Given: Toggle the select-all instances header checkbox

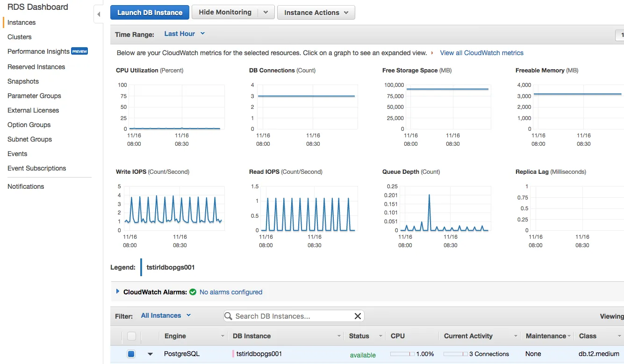Looking at the screenshot, I should click(131, 336).
